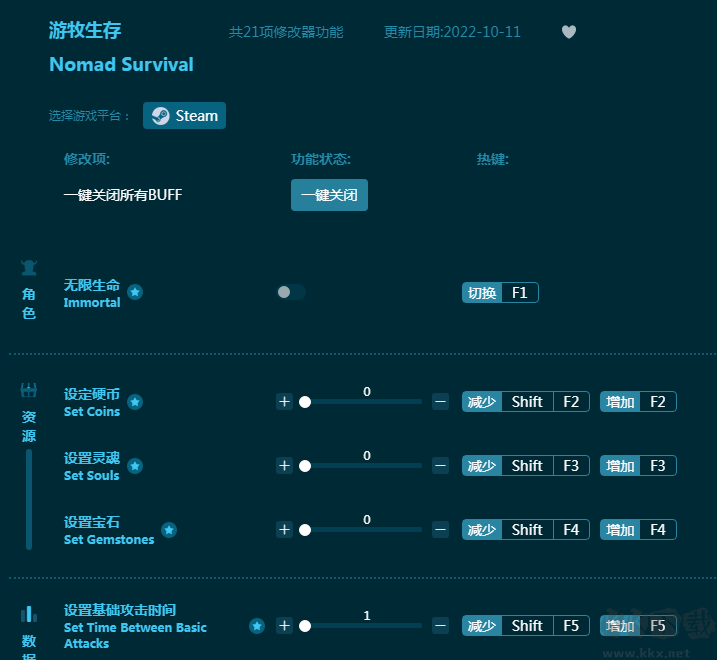Open the data section icon in sidebar
The width and height of the screenshot is (717, 660).
coord(29,614)
